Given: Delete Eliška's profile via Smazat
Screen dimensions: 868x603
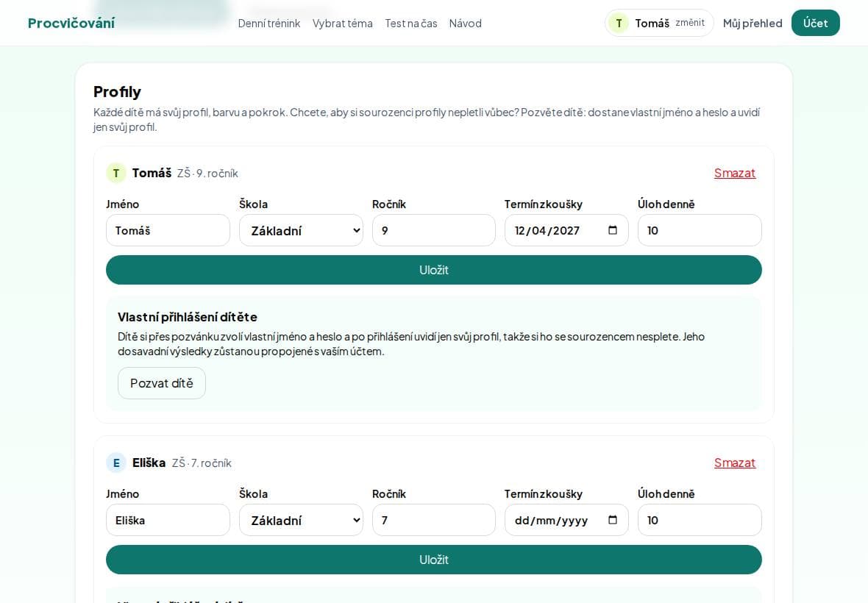Looking at the screenshot, I should coord(735,463).
